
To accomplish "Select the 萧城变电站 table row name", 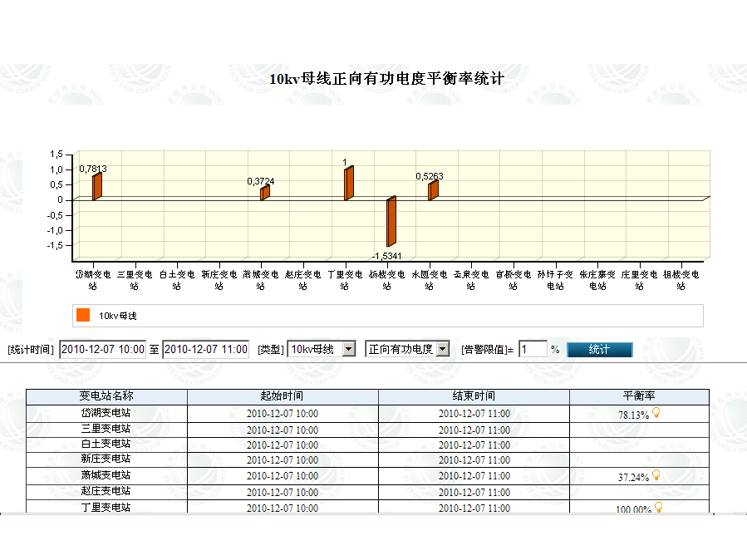I will 106,474.
